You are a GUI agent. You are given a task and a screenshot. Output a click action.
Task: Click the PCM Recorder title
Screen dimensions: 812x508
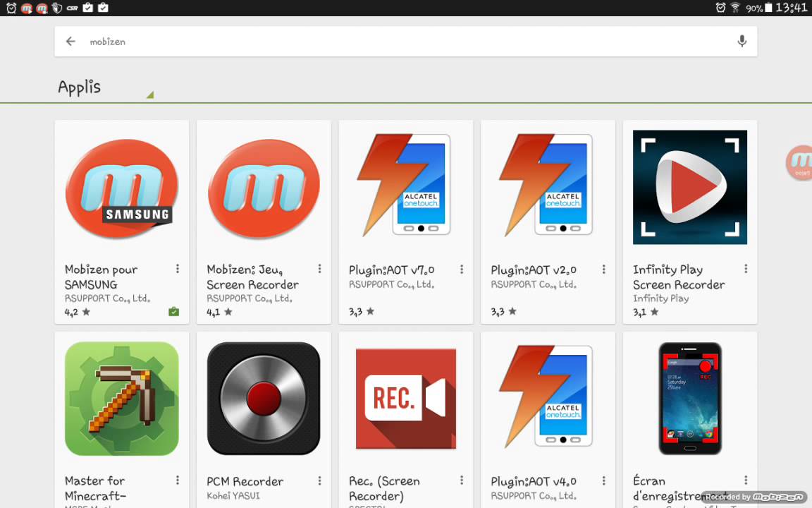245,482
